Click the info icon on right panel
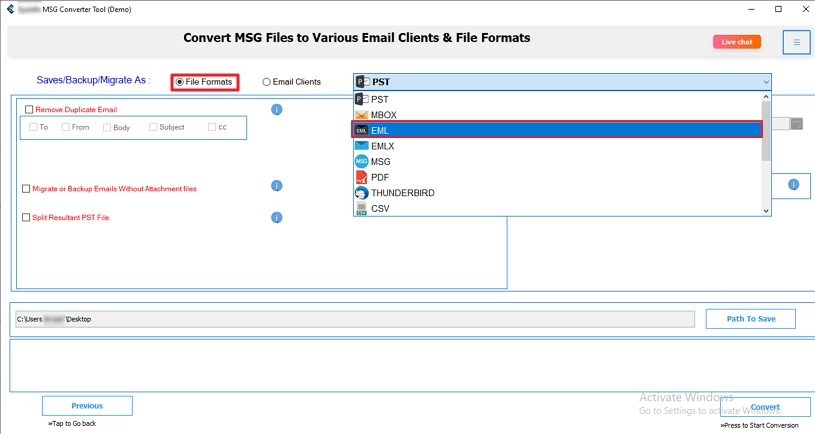Screen dimensions: 815x434 point(793,185)
